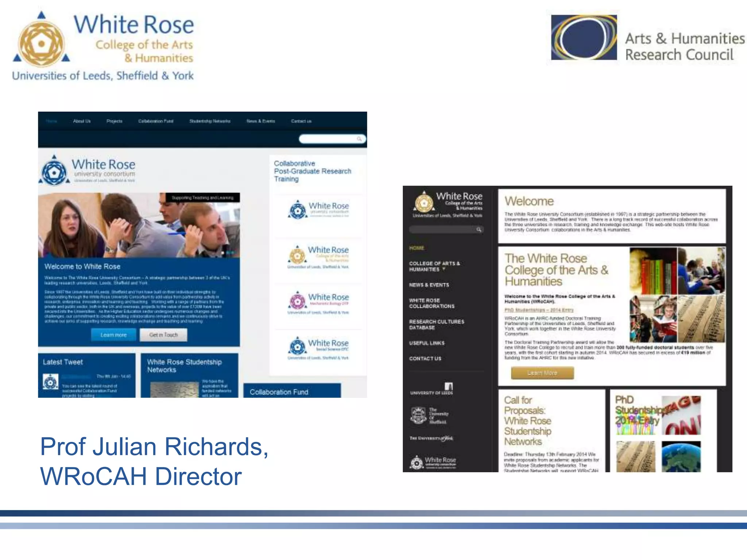Viewport: 747px width, 560px height.
Task: Open the globe thumbnail image
Action: click(681, 456)
